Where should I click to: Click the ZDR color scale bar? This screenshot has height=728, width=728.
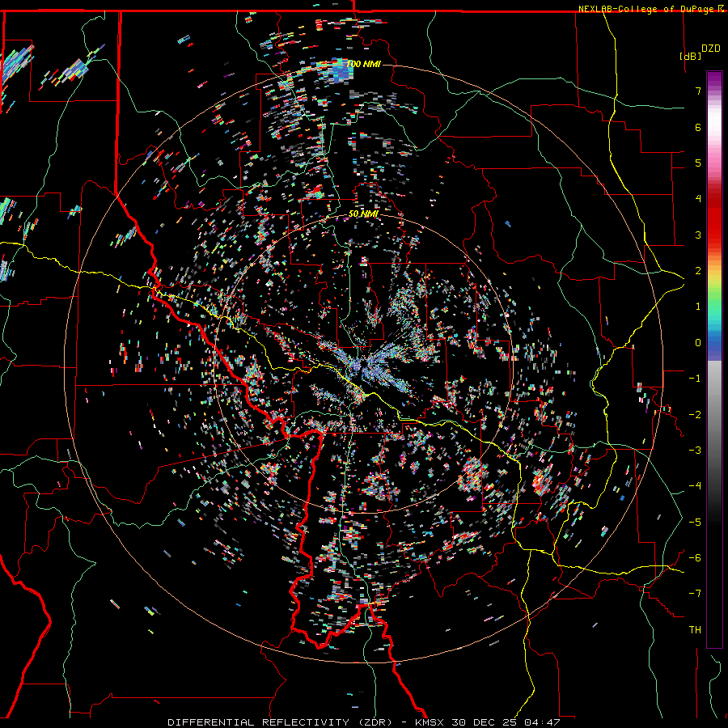coord(714,359)
